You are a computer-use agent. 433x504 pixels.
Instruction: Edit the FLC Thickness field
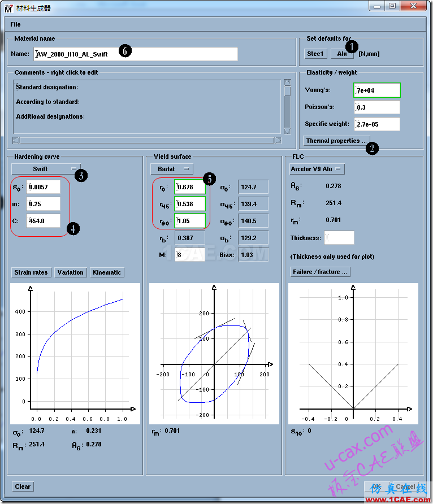tap(339, 238)
